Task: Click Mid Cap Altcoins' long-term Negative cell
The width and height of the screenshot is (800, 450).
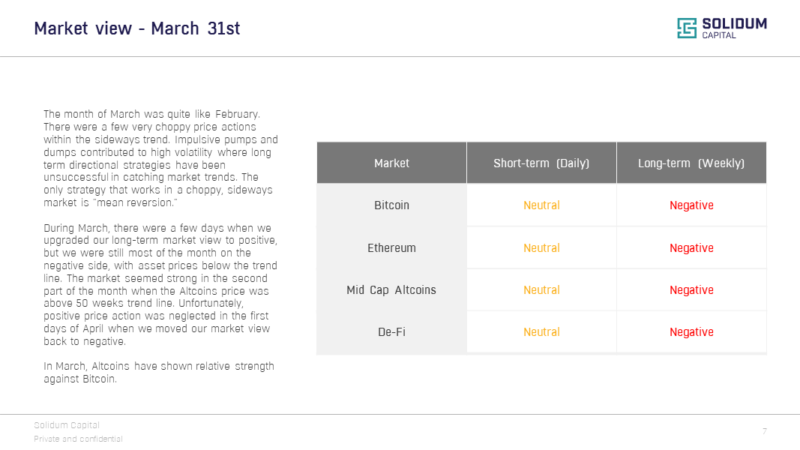Action: point(691,290)
